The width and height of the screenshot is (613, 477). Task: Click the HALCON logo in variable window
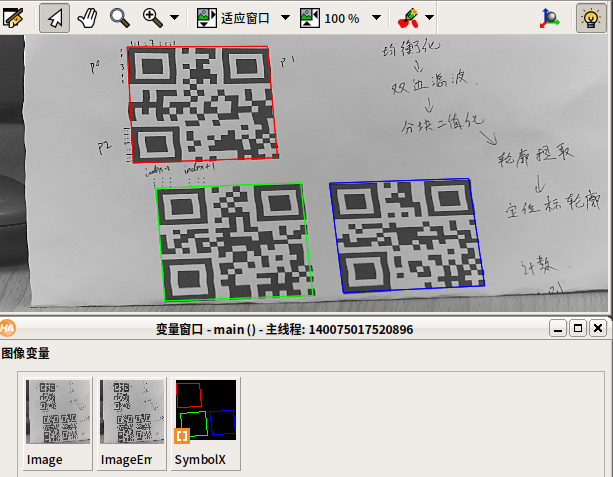pos(7,328)
